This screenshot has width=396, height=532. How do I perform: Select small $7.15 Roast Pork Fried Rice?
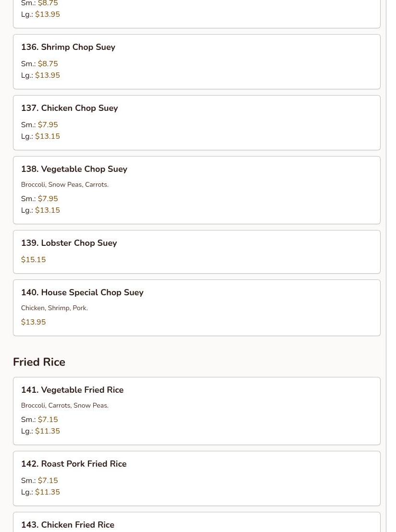point(48,481)
